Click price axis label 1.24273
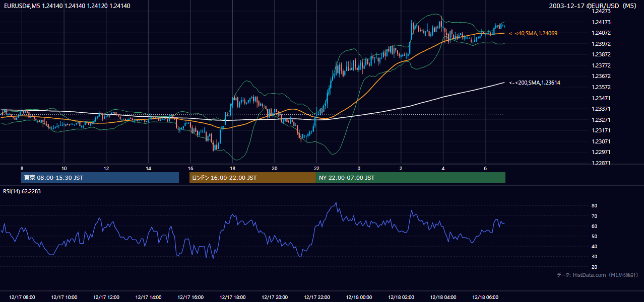This screenshot has height=302, width=644. pos(601,11)
